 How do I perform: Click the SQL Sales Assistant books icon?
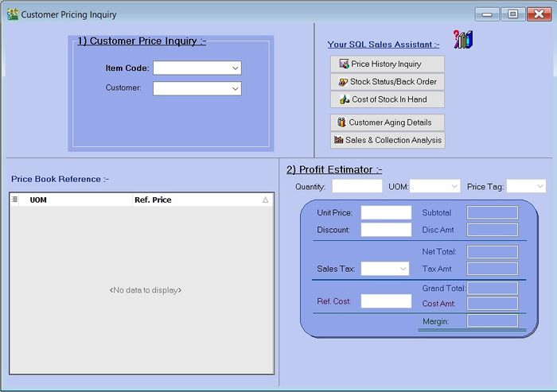[463, 39]
